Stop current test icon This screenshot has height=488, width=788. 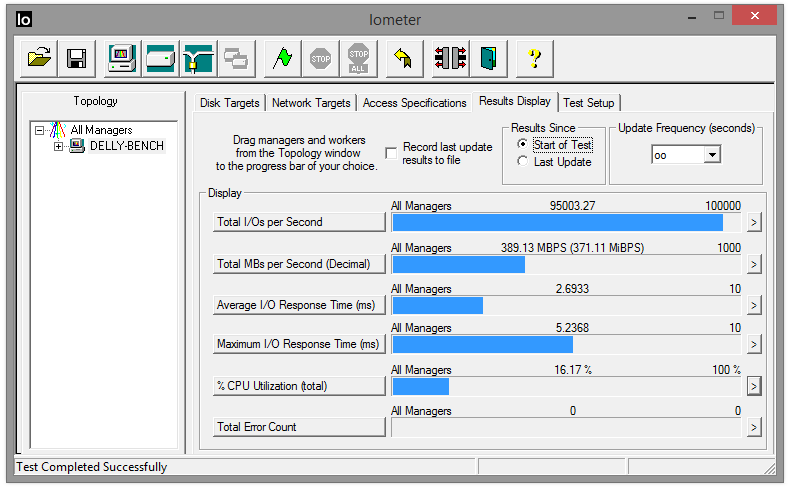[321, 58]
